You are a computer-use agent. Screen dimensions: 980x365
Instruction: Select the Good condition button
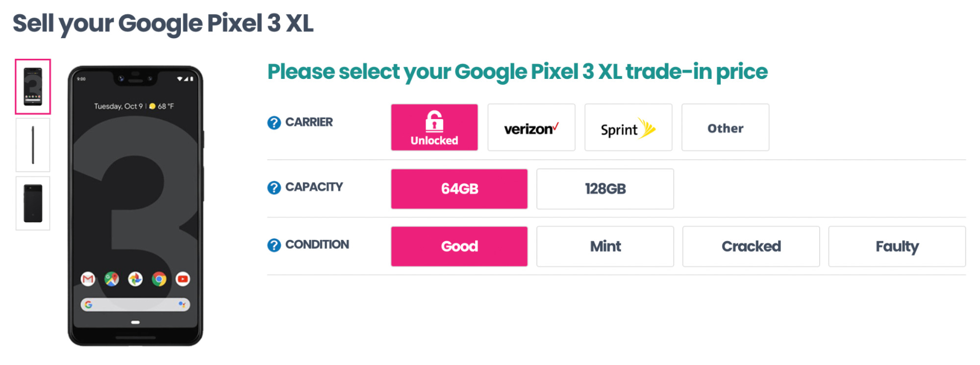coord(459,246)
